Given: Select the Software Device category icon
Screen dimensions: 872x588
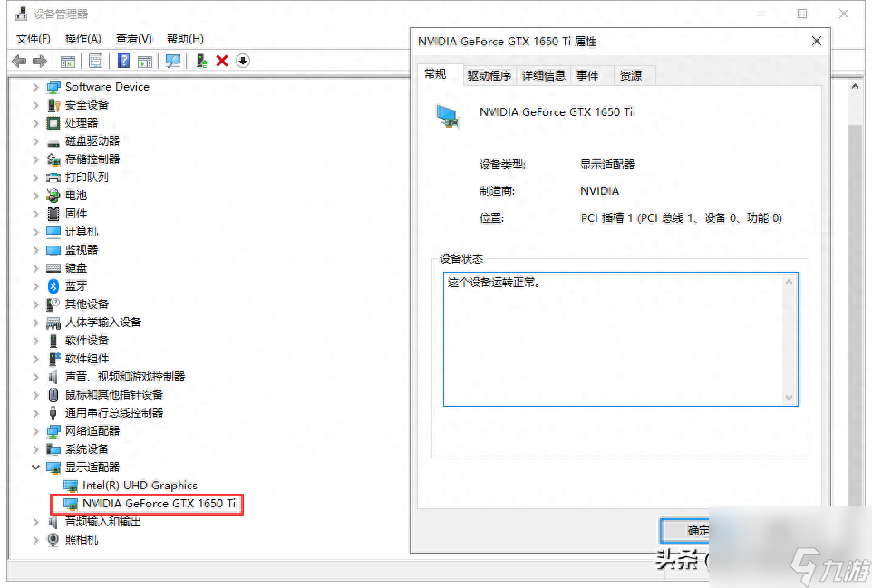Looking at the screenshot, I should pos(53,87).
